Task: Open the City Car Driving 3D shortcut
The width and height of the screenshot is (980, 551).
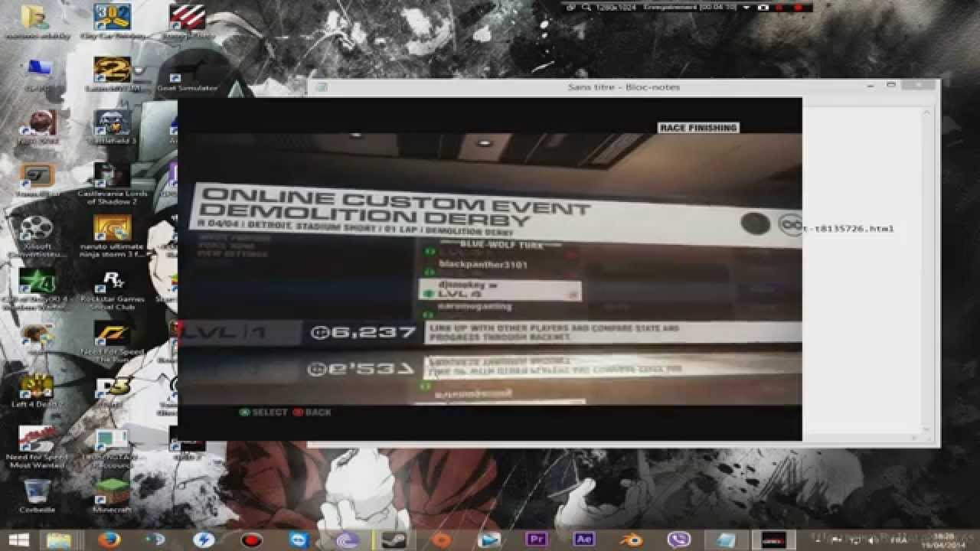Action: [113, 21]
